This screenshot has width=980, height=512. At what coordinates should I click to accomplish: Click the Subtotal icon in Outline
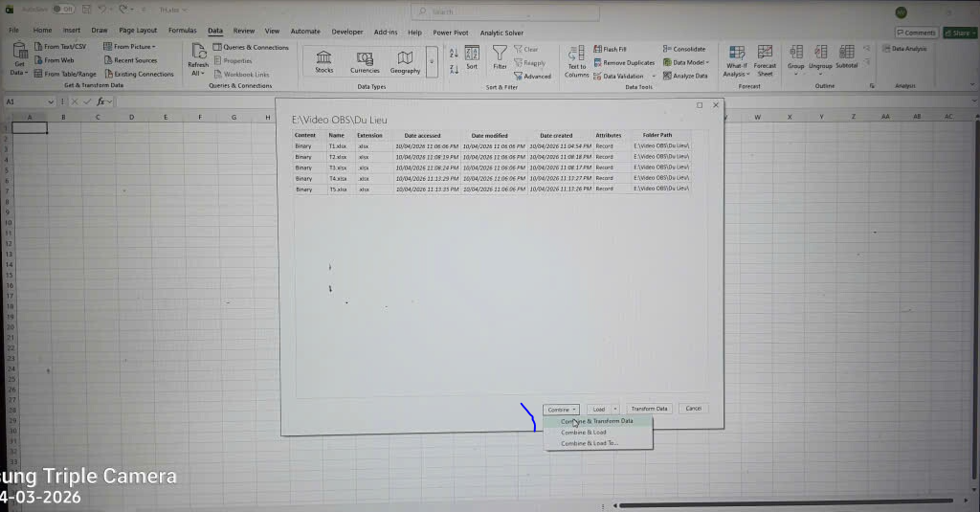click(846, 56)
